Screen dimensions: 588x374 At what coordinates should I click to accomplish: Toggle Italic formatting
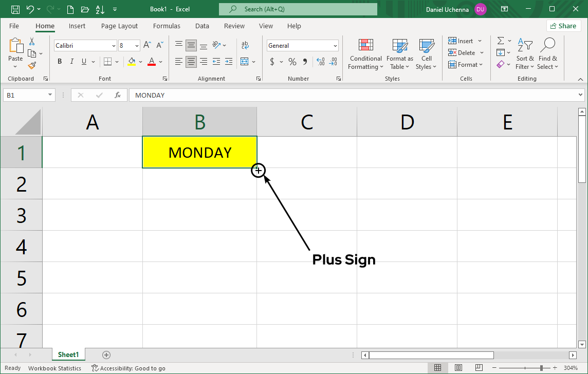(x=71, y=62)
